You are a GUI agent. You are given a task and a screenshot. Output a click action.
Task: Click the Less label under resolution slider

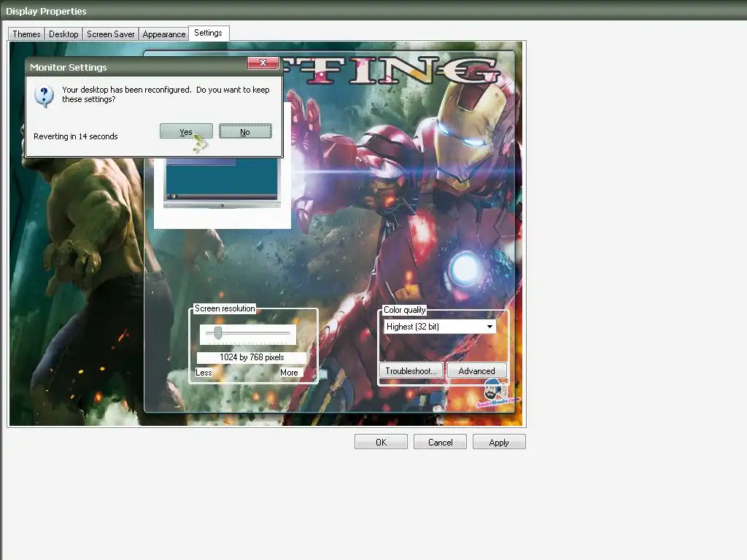click(204, 373)
